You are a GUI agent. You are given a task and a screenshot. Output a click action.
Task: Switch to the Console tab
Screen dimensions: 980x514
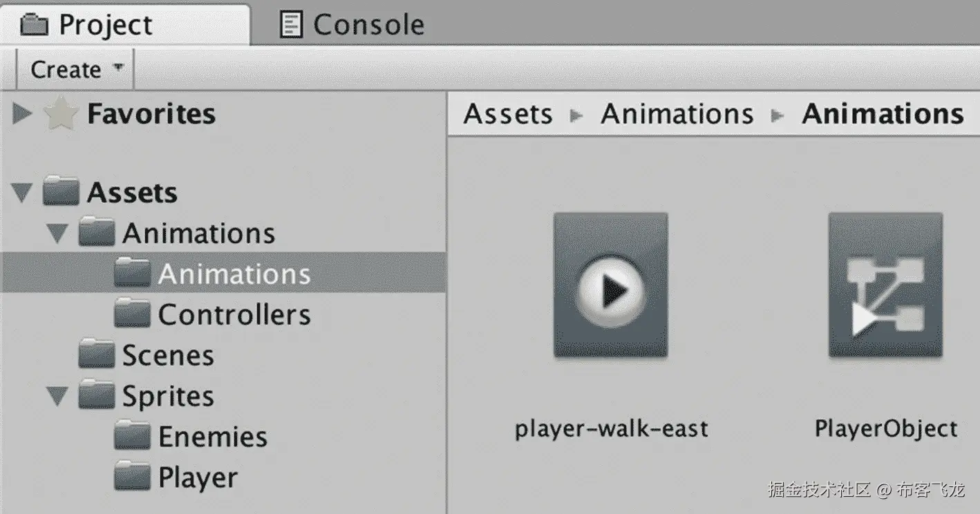pyautogui.click(x=352, y=26)
